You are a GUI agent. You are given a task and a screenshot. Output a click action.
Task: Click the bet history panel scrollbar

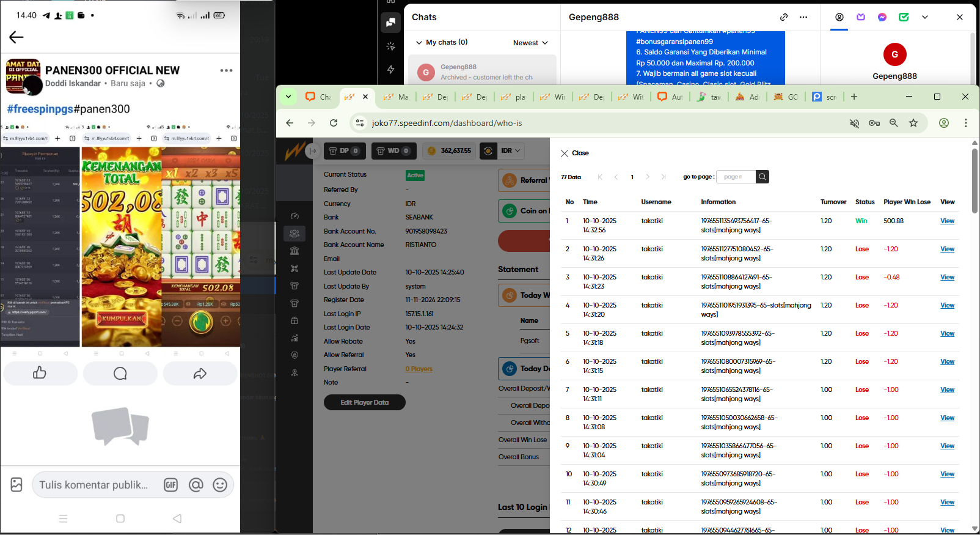(x=975, y=180)
